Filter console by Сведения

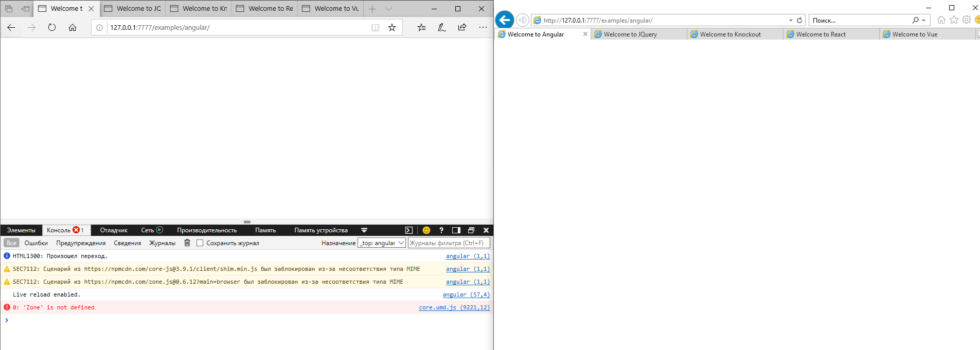(127, 243)
